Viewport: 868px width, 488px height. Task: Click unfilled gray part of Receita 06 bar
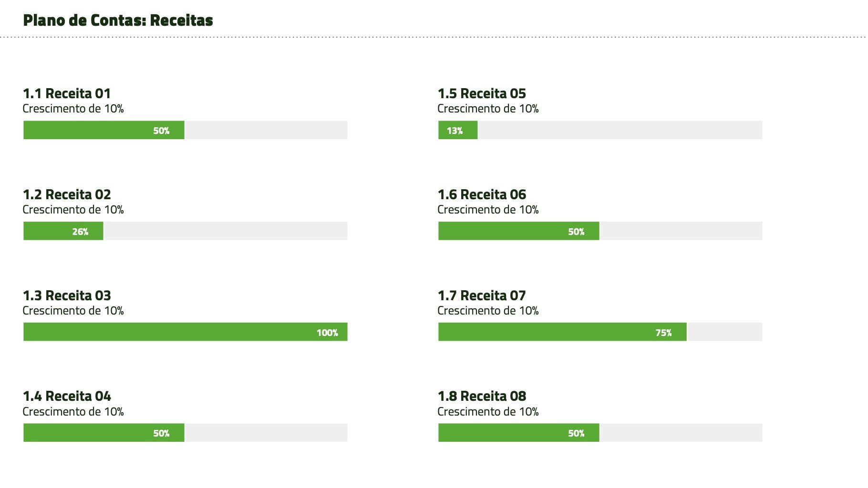tap(681, 231)
